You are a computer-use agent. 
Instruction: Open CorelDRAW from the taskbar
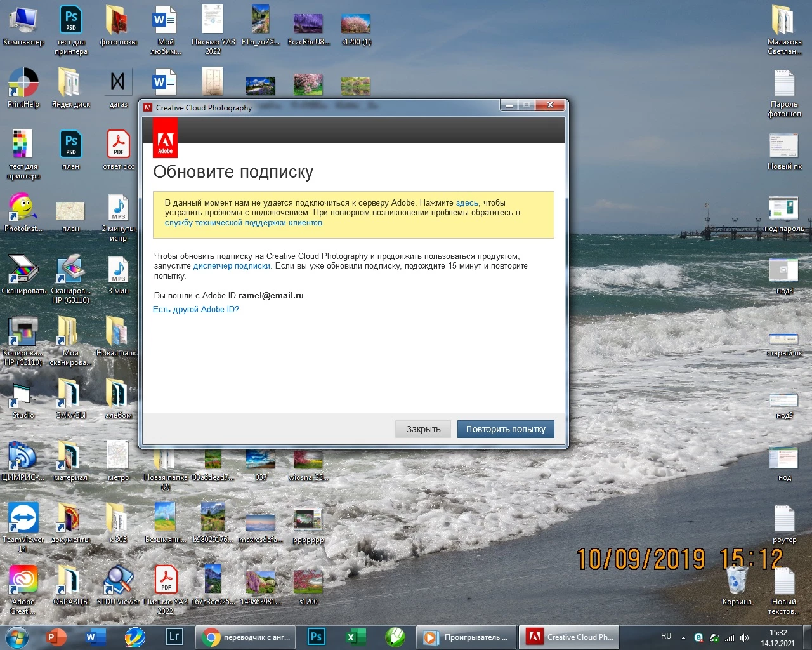[395, 637]
